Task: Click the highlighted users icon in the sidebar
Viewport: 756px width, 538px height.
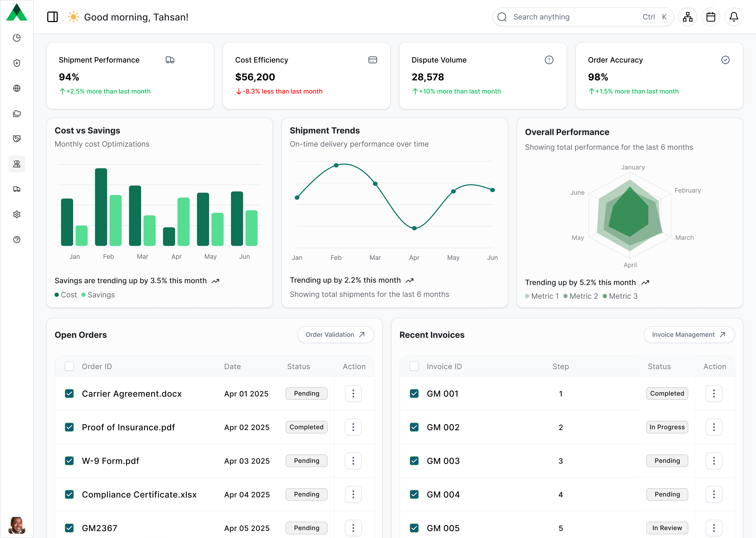Action: click(17, 164)
